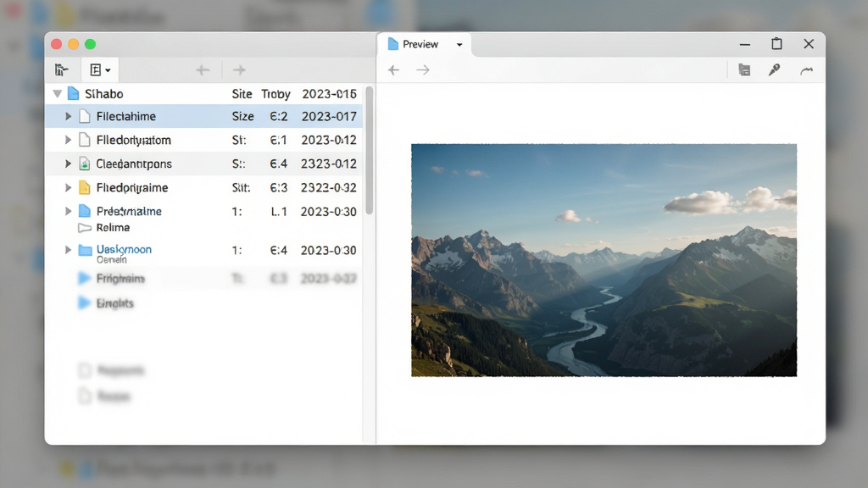This screenshot has height=488, width=868.
Task: Click the pin icon in the Preview toolbar
Action: pos(775,69)
